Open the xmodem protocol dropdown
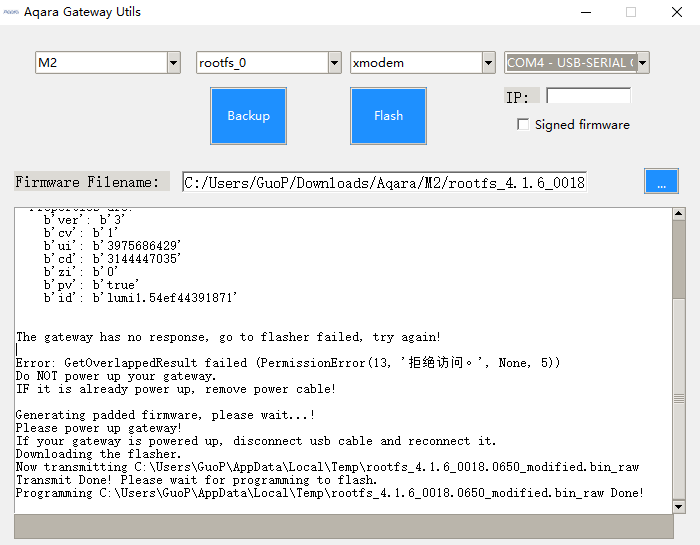Viewport: 700px width, 545px height. tap(423, 62)
